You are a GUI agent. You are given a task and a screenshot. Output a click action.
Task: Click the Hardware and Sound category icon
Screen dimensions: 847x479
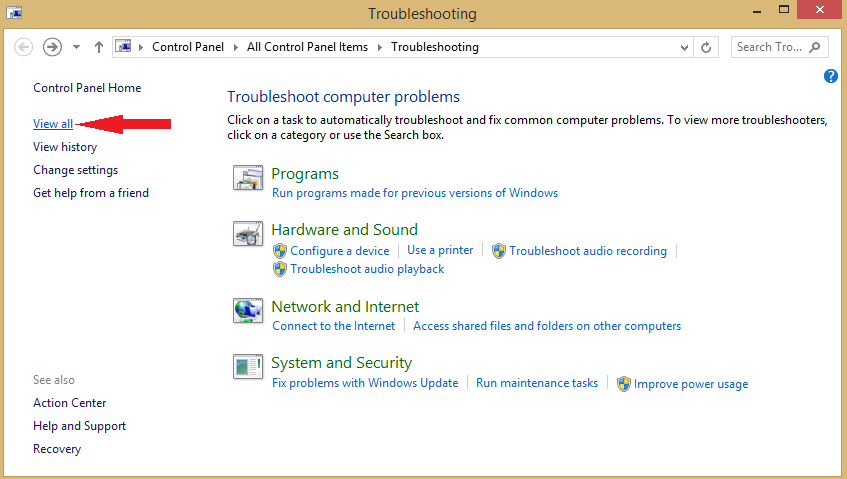click(x=248, y=233)
